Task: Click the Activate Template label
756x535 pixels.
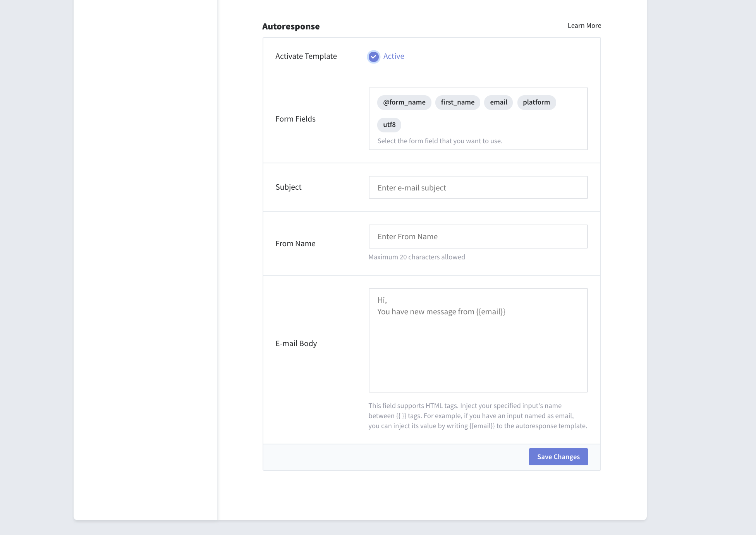Action: pyautogui.click(x=306, y=56)
